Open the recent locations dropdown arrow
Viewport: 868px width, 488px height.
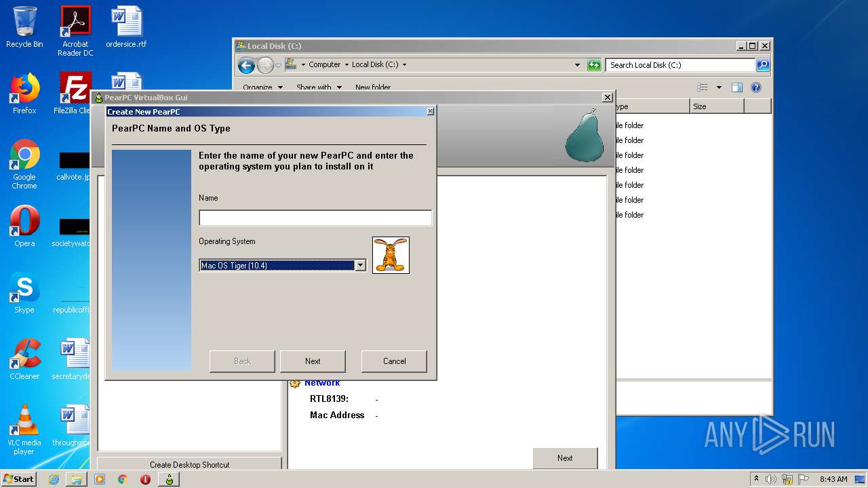click(278, 65)
